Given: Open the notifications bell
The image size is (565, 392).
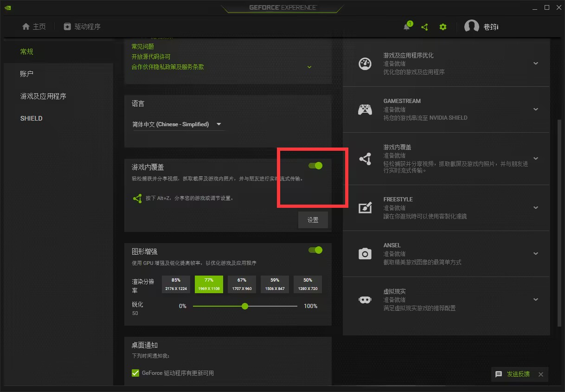Looking at the screenshot, I should (x=407, y=27).
